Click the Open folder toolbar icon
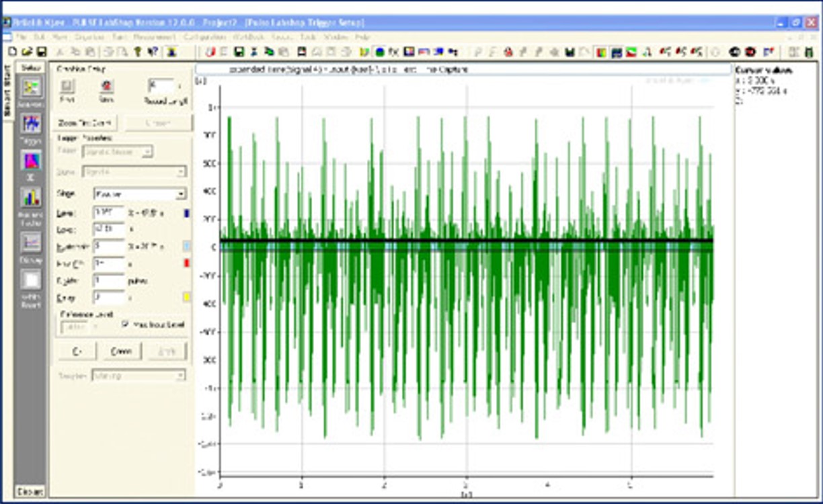The image size is (823, 504). point(27,52)
